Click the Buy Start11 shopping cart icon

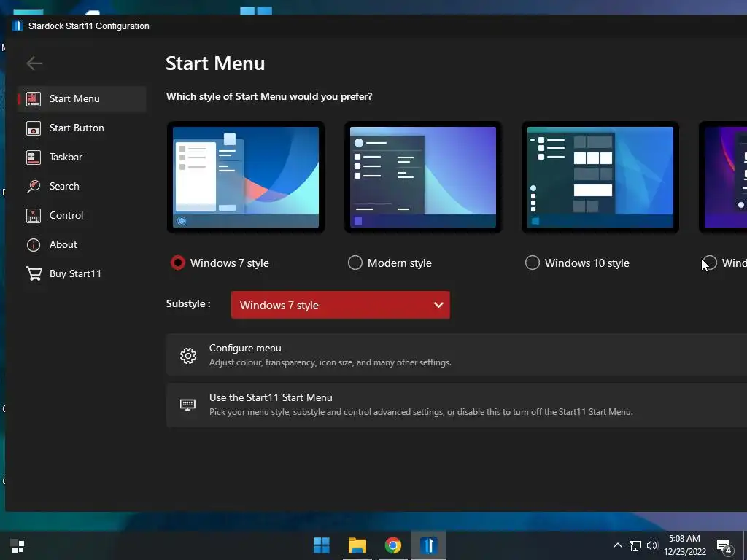point(34,274)
